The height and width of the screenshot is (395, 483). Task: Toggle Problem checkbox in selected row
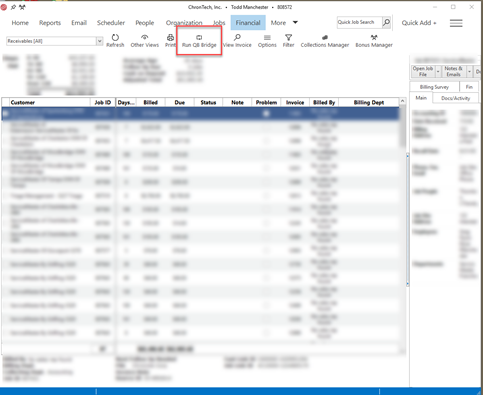(x=266, y=114)
